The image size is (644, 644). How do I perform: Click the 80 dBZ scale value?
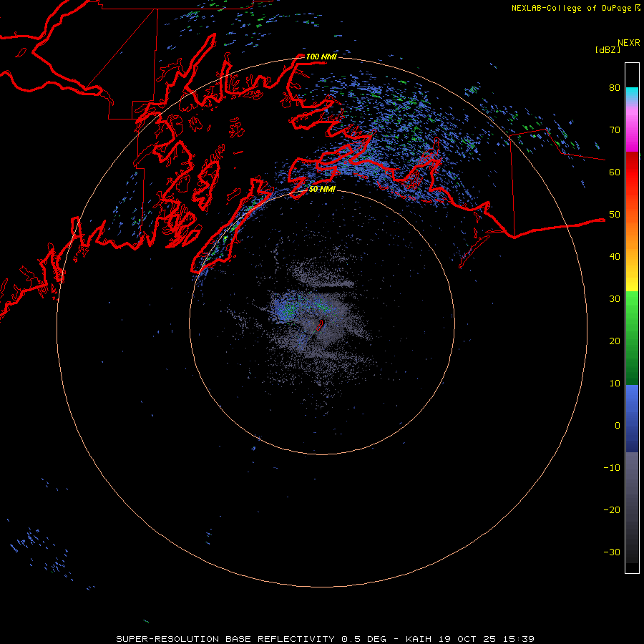[615, 88]
